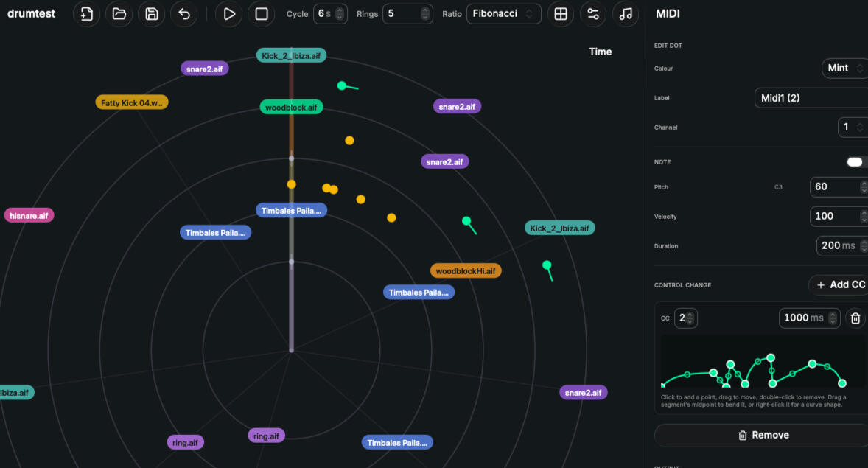Viewport: 868px width, 468px height.
Task: Select the Fatty Kick 04 label
Action: click(x=132, y=102)
